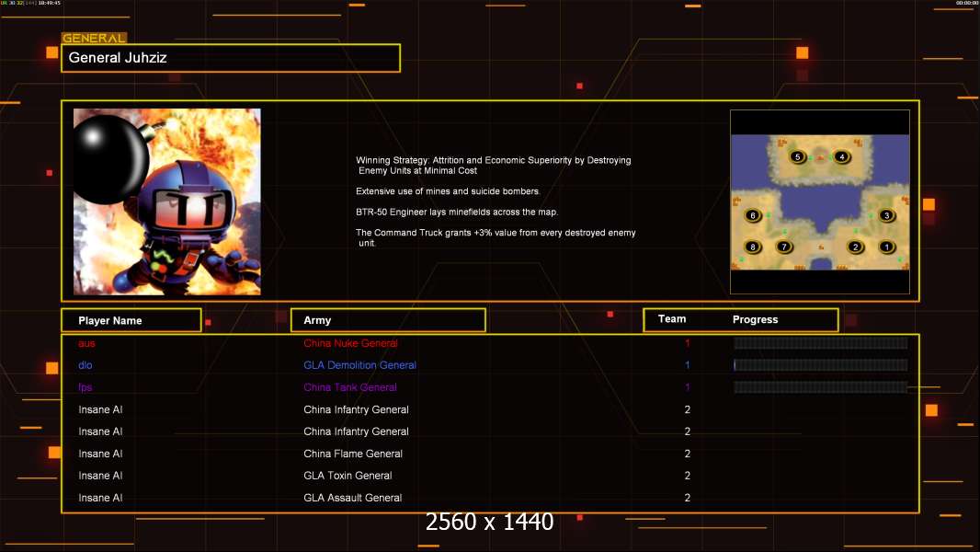980x552 pixels.
Task: Click the Player Name column header
Action: coord(131,320)
